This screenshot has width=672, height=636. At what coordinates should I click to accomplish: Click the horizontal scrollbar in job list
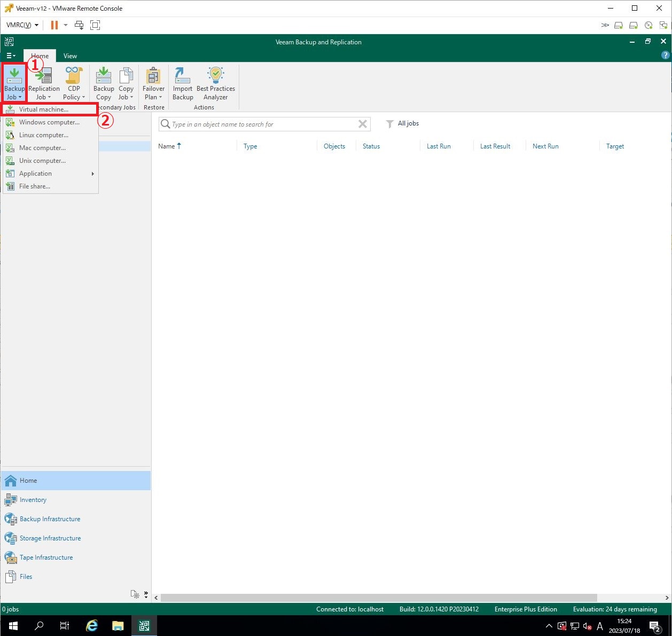point(379,598)
